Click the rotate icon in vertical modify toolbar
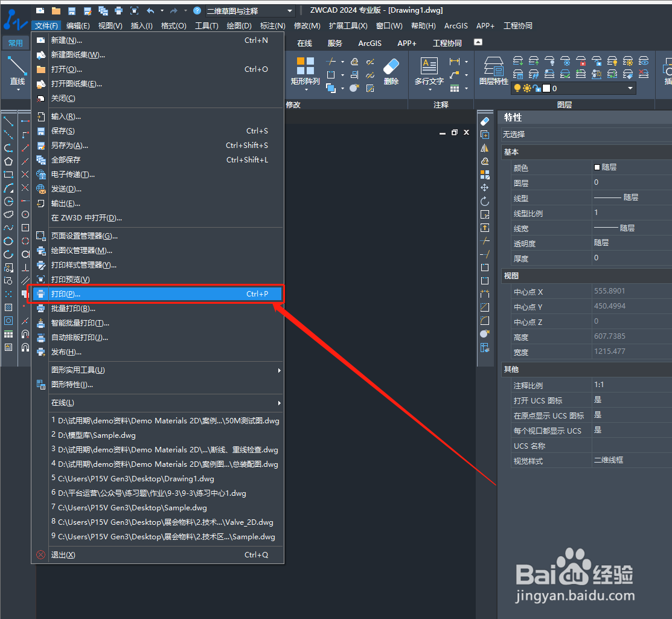Screen dimensions: 672x619 [485, 201]
